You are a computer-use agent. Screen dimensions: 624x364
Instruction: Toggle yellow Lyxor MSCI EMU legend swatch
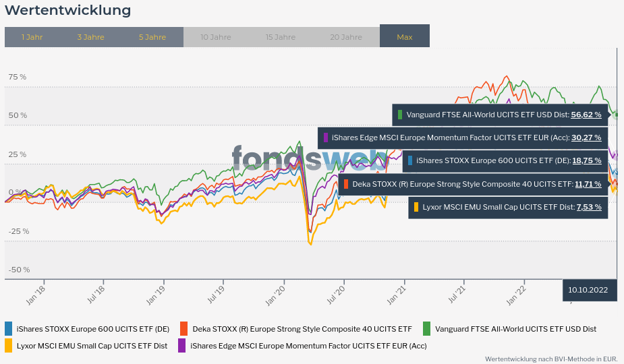click(x=9, y=346)
